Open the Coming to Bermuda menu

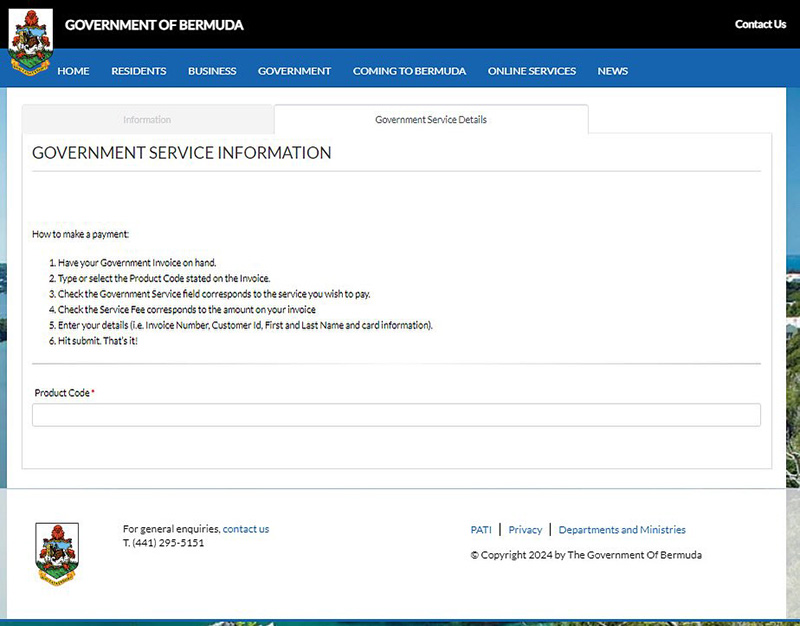pyautogui.click(x=409, y=71)
